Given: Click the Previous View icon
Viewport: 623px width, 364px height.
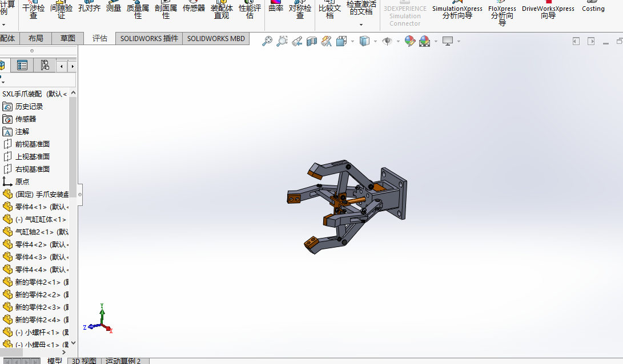Looking at the screenshot, I should [x=297, y=41].
